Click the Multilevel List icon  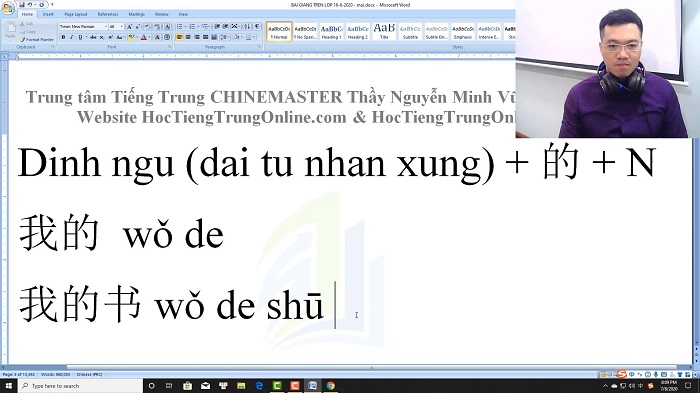coord(205,26)
